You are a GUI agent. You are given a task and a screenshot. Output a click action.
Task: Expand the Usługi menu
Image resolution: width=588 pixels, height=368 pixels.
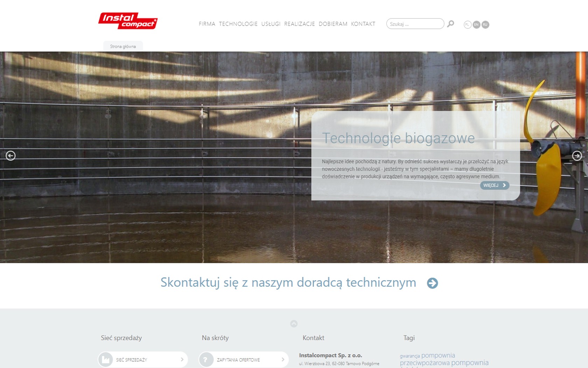271,24
